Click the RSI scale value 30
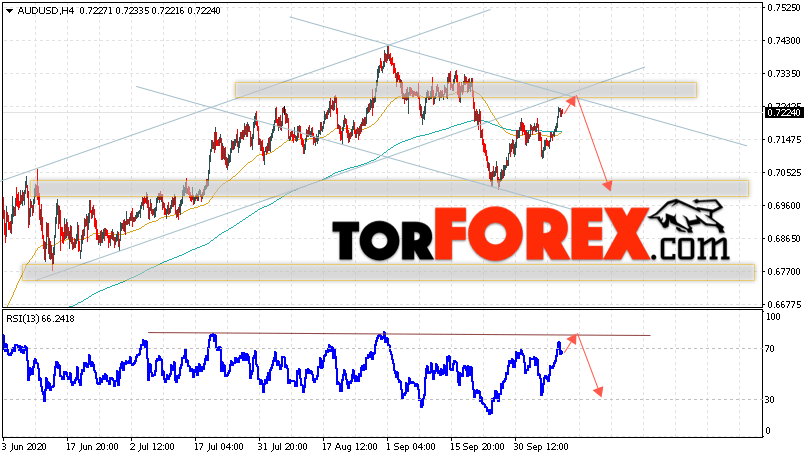The width and height of the screenshot is (808, 458). pos(770,400)
